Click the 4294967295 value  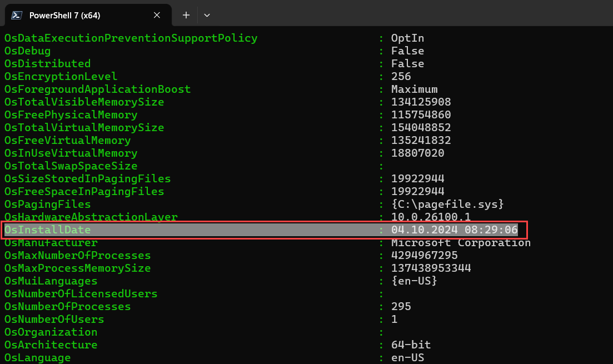click(x=425, y=256)
